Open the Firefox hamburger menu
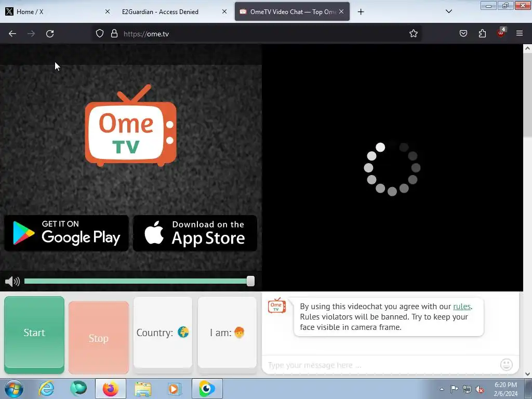The image size is (532, 399). pos(520,33)
